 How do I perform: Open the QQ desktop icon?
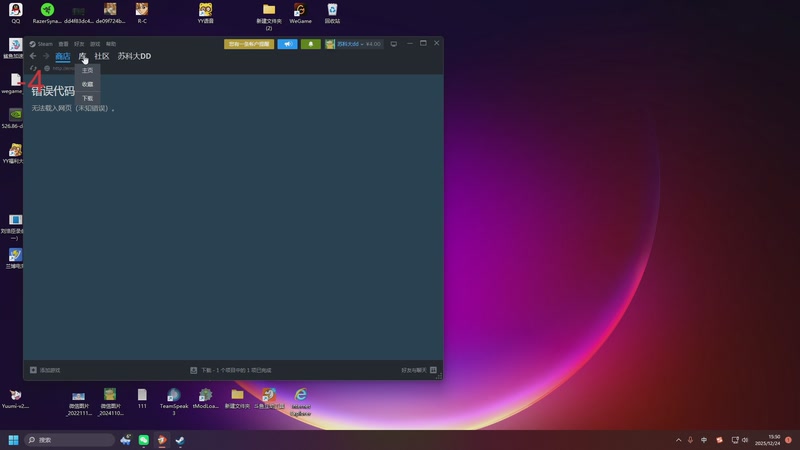pos(16,13)
